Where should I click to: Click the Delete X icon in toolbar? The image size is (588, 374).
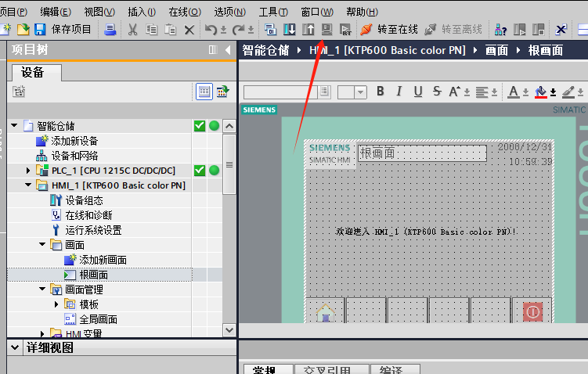pyautogui.click(x=189, y=30)
